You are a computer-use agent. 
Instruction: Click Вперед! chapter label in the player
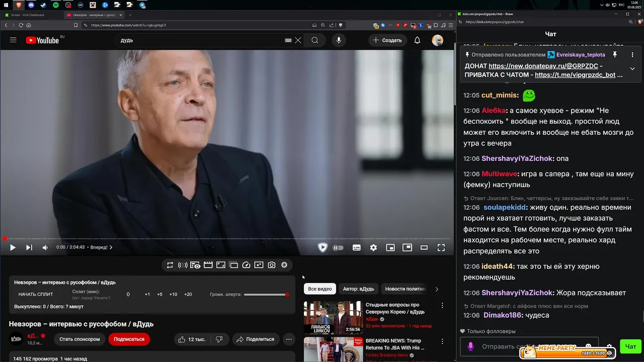[x=101, y=247]
